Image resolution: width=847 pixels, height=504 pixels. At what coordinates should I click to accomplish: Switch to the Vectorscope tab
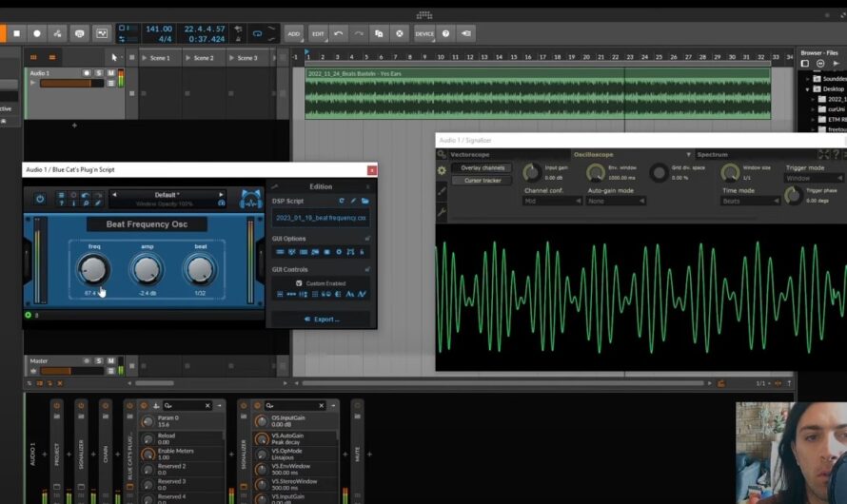point(470,154)
